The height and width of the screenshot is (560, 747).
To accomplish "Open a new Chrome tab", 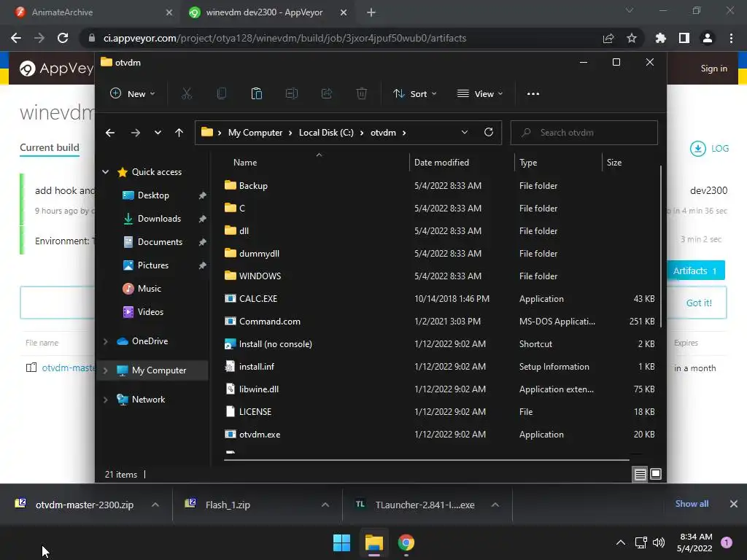I will point(371,12).
